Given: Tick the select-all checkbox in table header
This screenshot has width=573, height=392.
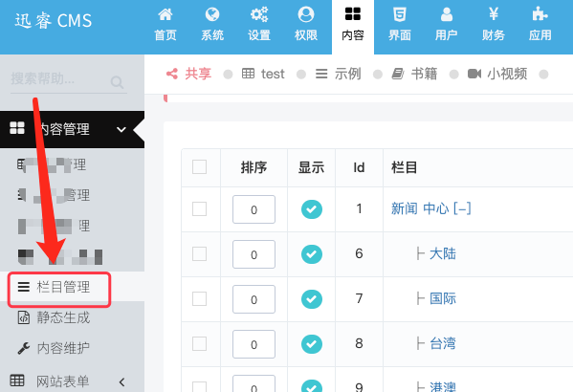Looking at the screenshot, I should pyautogui.click(x=200, y=167).
